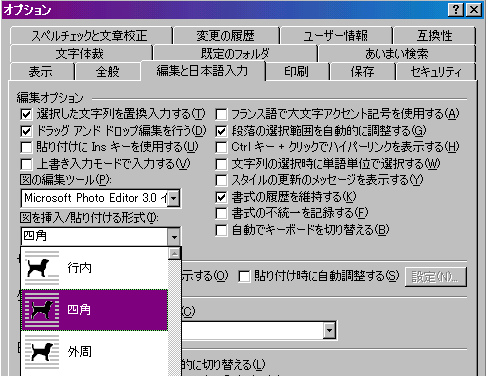Select the 外周 wrapping style dog icon
This screenshot has width=486, height=376.
coord(42,352)
